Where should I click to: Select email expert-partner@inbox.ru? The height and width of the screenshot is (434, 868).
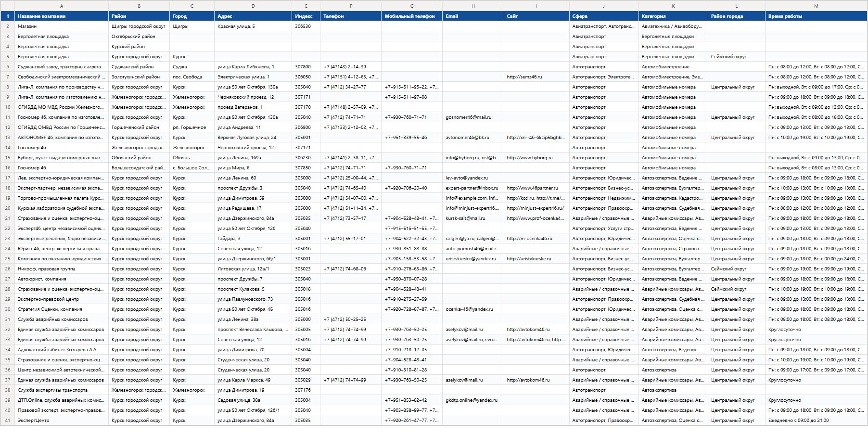[x=473, y=188]
